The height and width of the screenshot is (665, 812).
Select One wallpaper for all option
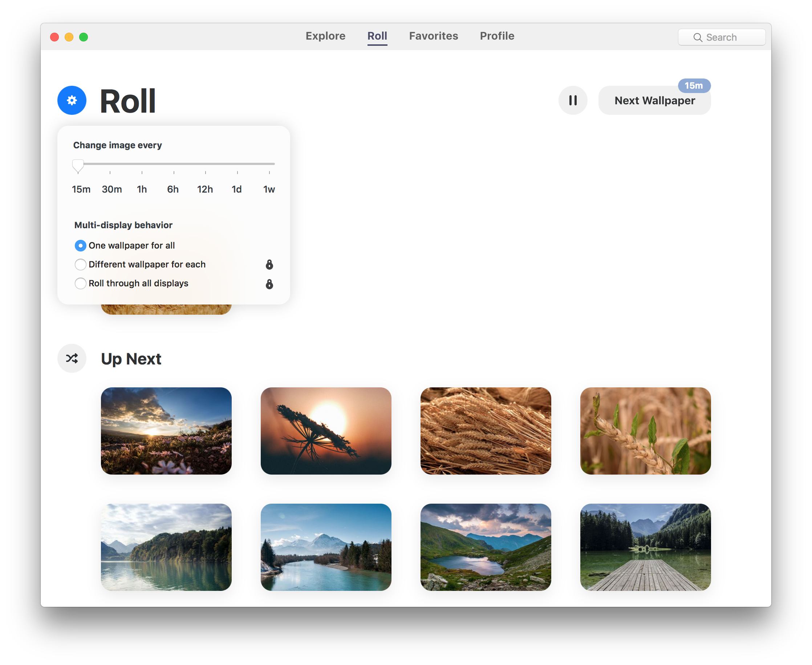point(125,246)
